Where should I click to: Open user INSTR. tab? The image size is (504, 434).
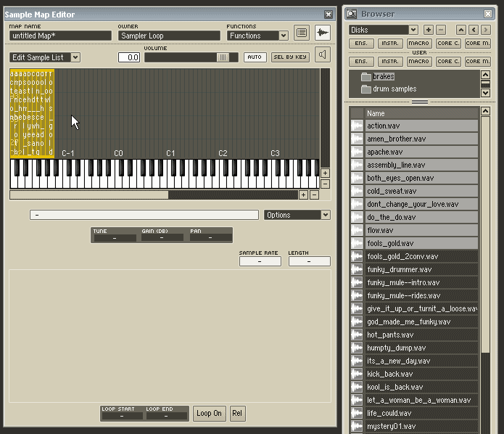[x=390, y=61]
